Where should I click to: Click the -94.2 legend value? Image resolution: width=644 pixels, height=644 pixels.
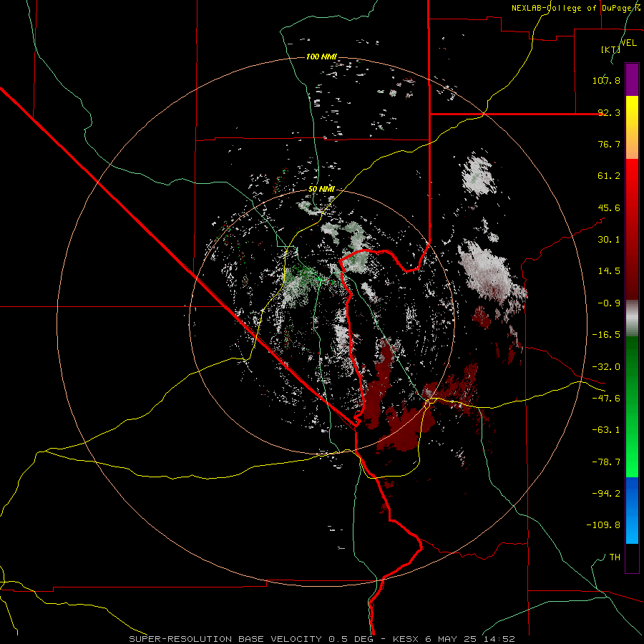(606, 493)
